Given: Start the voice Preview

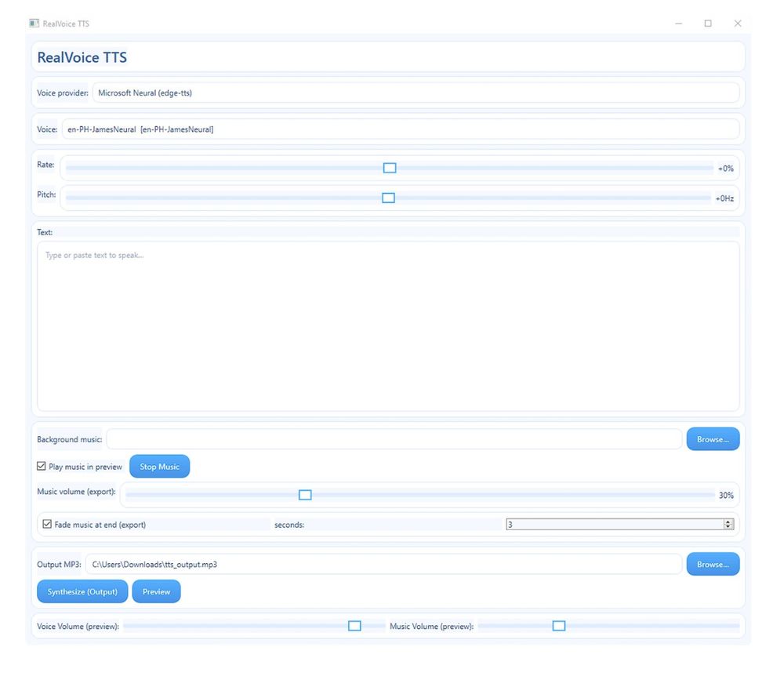Looking at the screenshot, I should 156,591.
